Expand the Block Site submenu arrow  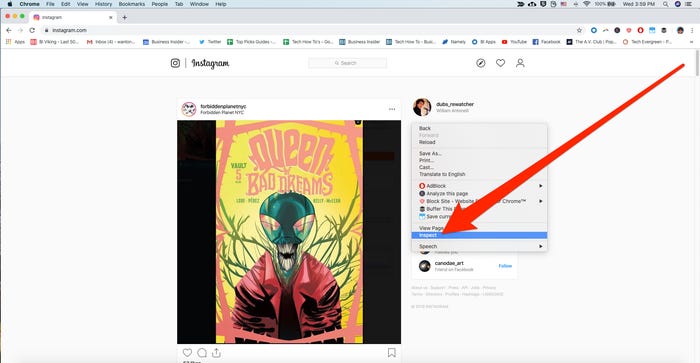click(x=541, y=201)
